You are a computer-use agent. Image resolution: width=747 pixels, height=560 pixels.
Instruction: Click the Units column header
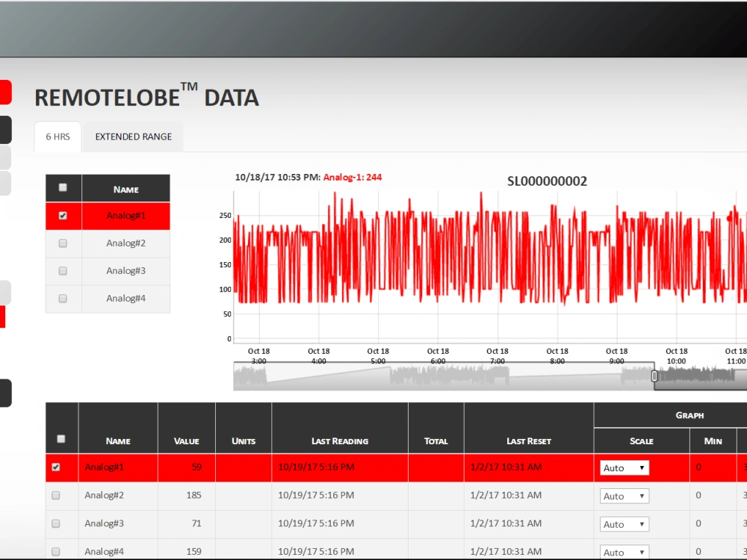point(244,441)
